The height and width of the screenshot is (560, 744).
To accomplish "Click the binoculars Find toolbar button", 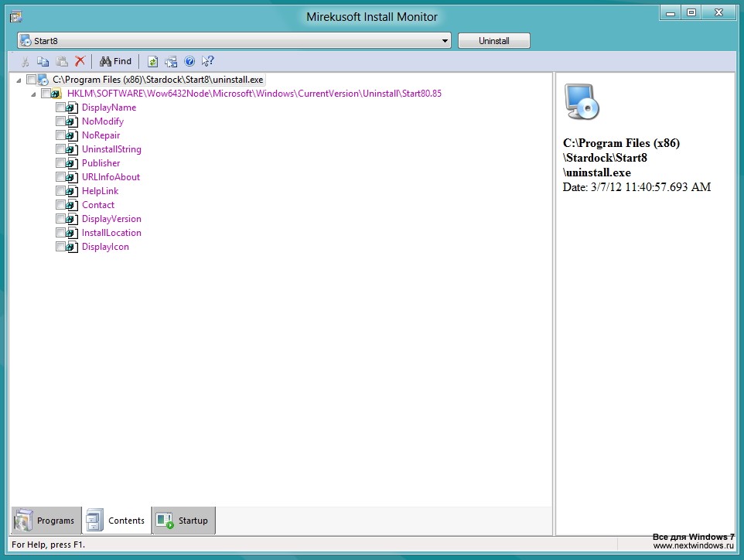I will 115,61.
